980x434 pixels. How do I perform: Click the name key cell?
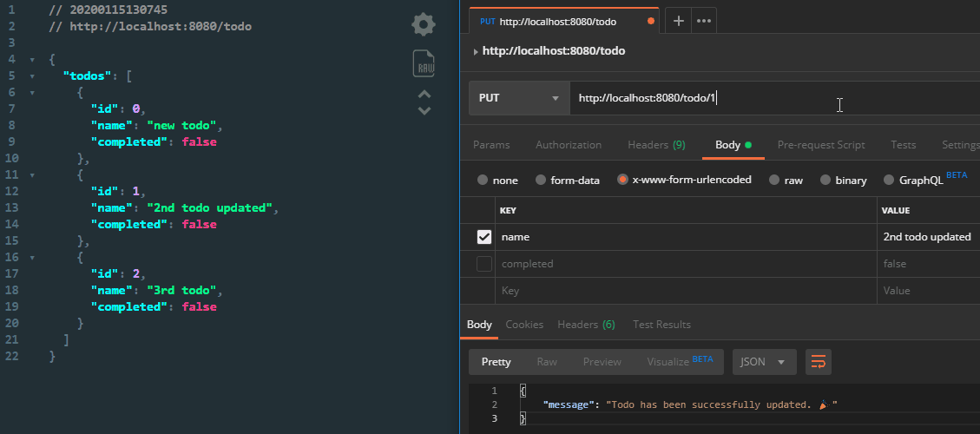point(687,237)
